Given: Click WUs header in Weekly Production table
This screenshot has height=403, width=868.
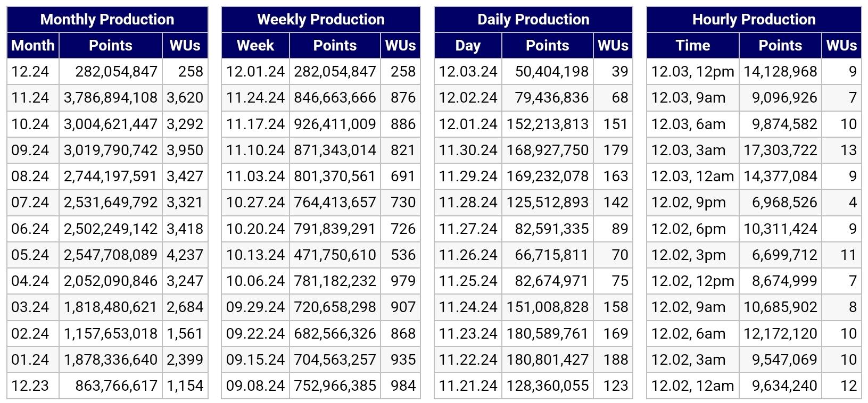Looking at the screenshot, I should click(400, 46).
